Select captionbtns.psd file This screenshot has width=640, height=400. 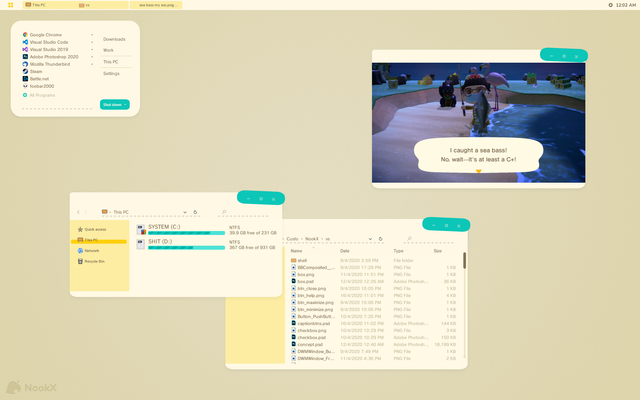313,323
